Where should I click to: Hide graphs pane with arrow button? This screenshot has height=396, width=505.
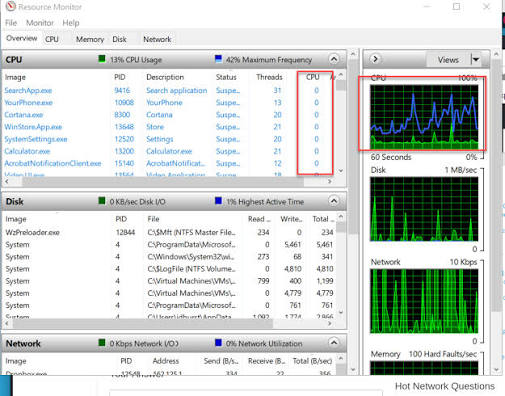pyautogui.click(x=375, y=59)
